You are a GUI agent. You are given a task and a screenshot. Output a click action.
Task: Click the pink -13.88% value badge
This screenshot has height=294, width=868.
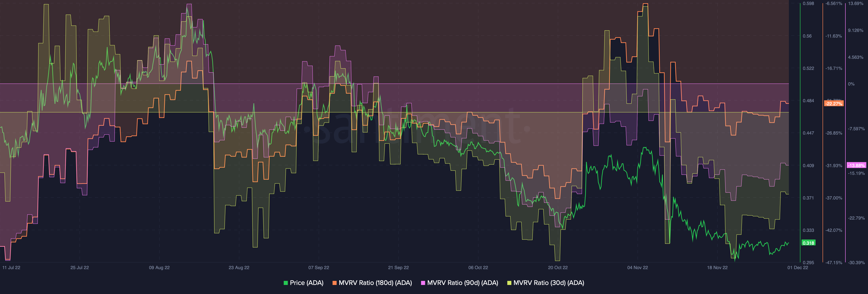[x=856, y=166]
